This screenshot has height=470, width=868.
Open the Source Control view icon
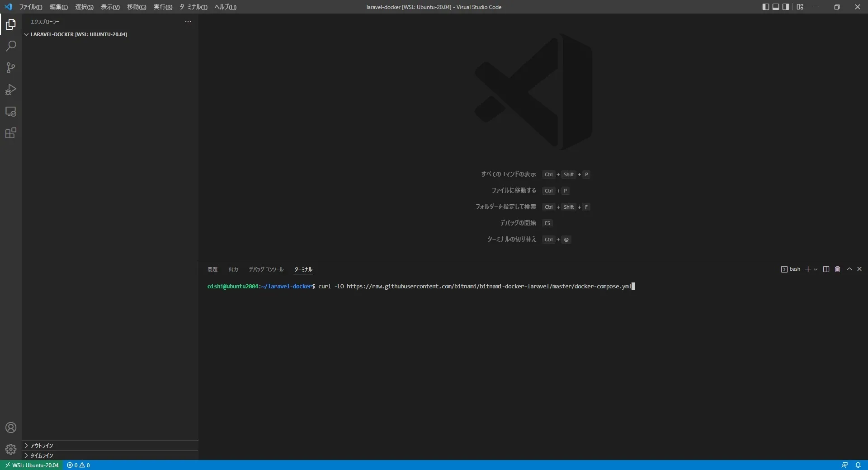coord(11,68)
